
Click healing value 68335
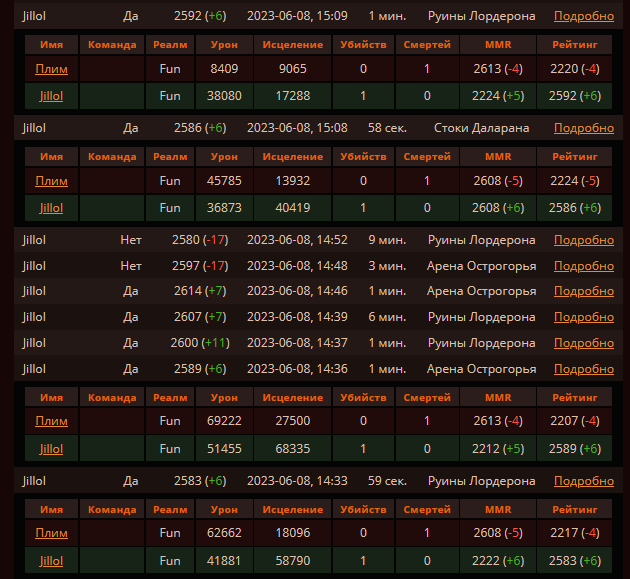[292, 448]
